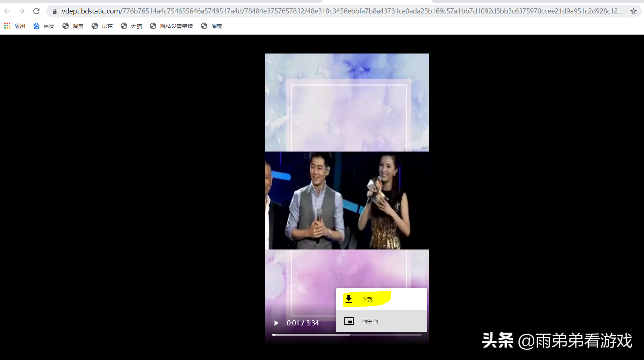Reload the current page
644x360 pixels.
pyautogui.click(x=36, y=11)
